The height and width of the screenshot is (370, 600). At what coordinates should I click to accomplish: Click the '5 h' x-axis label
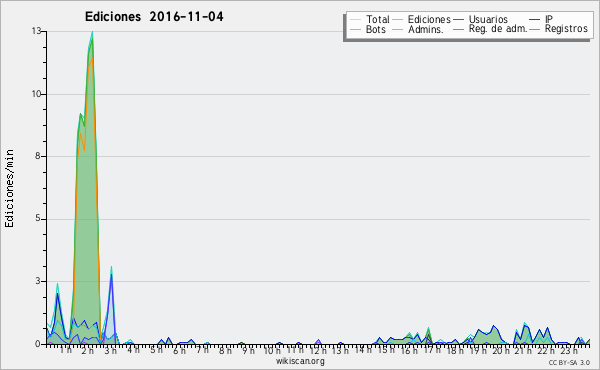point(156,350)
